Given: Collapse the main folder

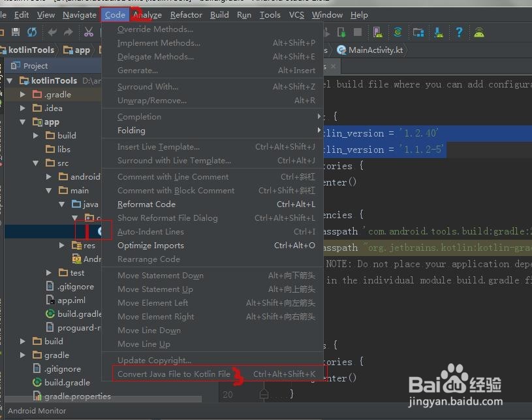Looking at the screenshot, I should click(49, 191).
